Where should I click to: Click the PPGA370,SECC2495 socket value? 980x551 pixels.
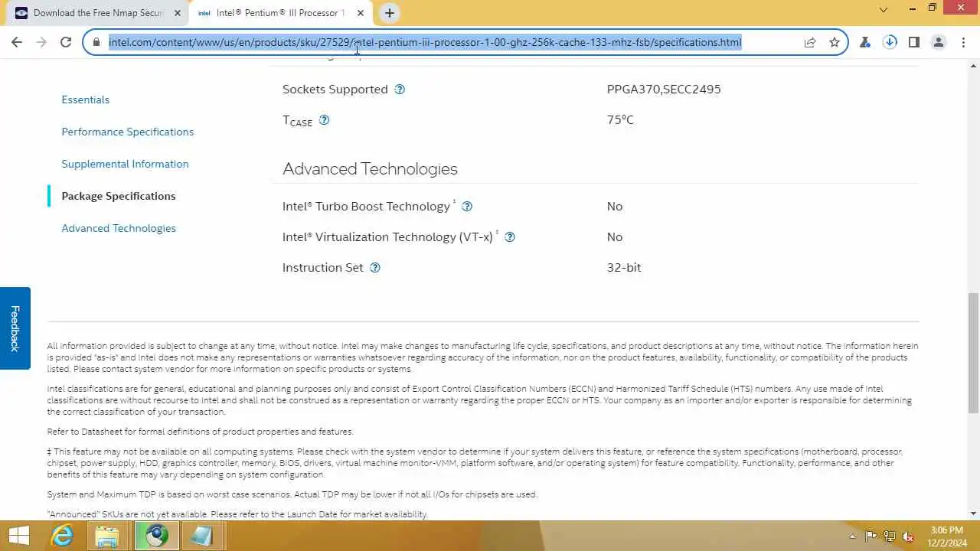(x=664, y=90)
